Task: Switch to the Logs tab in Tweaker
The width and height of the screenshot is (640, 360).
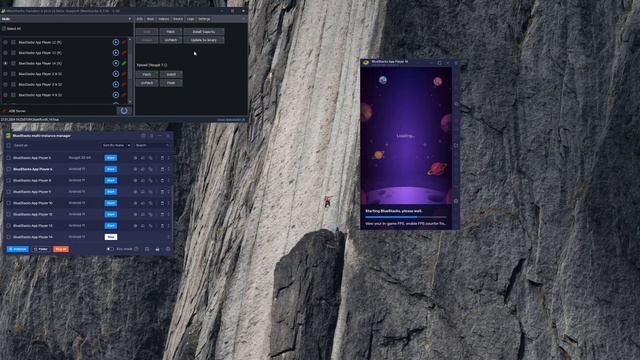Action: click(x=191, y=19)
